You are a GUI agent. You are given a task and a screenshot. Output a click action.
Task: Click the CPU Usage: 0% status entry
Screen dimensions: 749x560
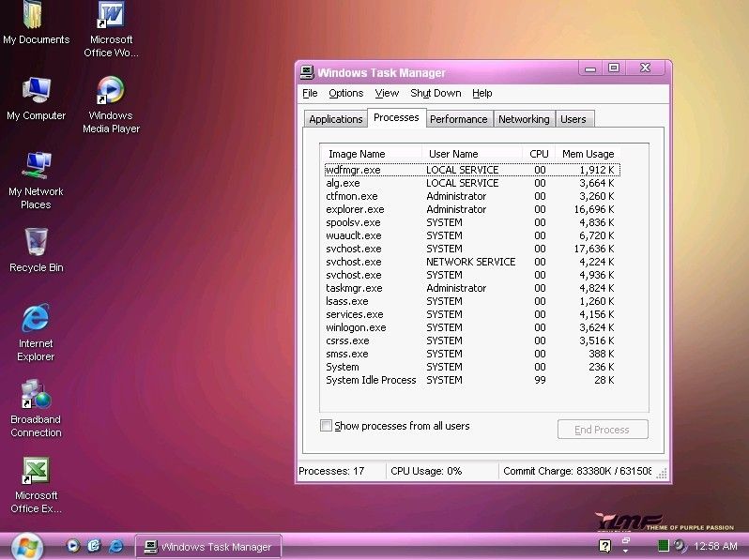click(426, 471)
